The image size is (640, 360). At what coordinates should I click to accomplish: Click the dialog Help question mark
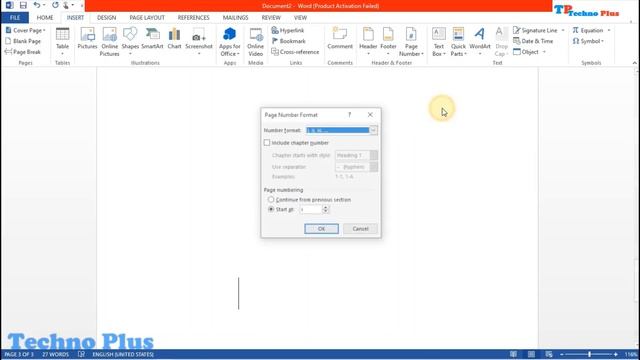pyautogui.click(x=349, y=115)
